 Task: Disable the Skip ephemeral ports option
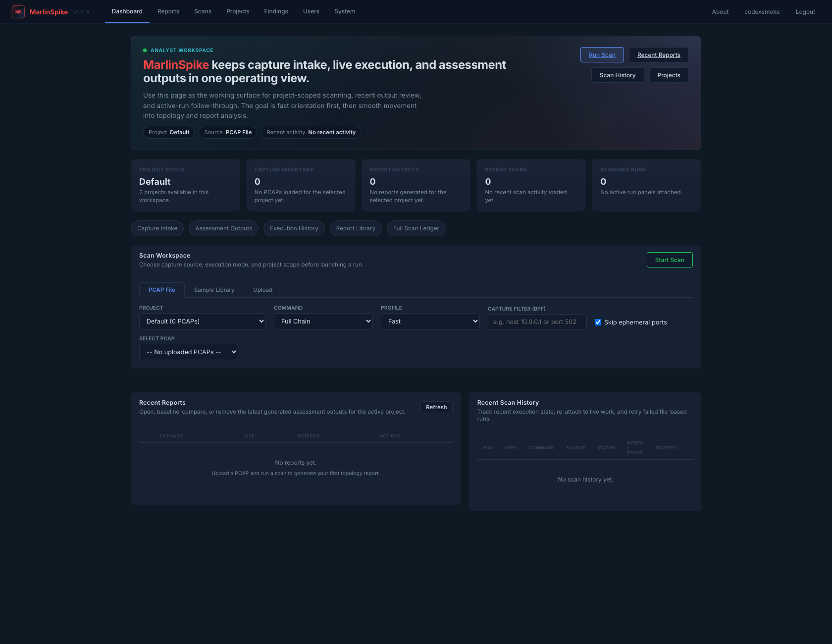pyautogui.click(x=598, y=322)
